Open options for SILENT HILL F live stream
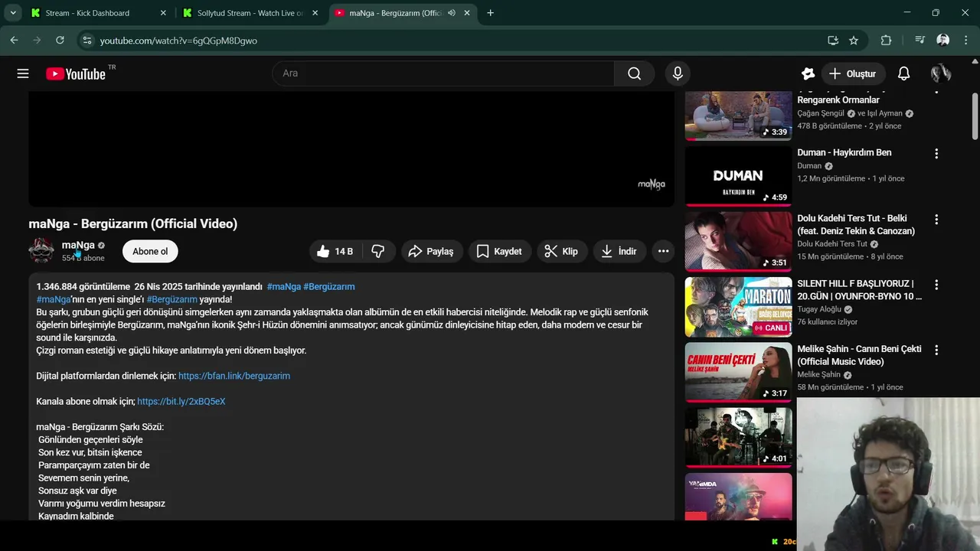This screenshot has width=980, height=551. click(x=936, y=285)
